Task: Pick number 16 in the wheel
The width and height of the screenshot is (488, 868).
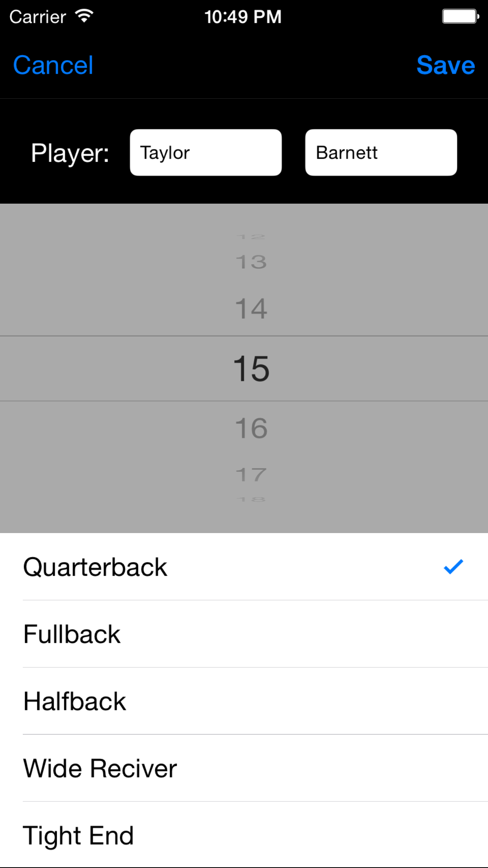Action: click(251, 428)
